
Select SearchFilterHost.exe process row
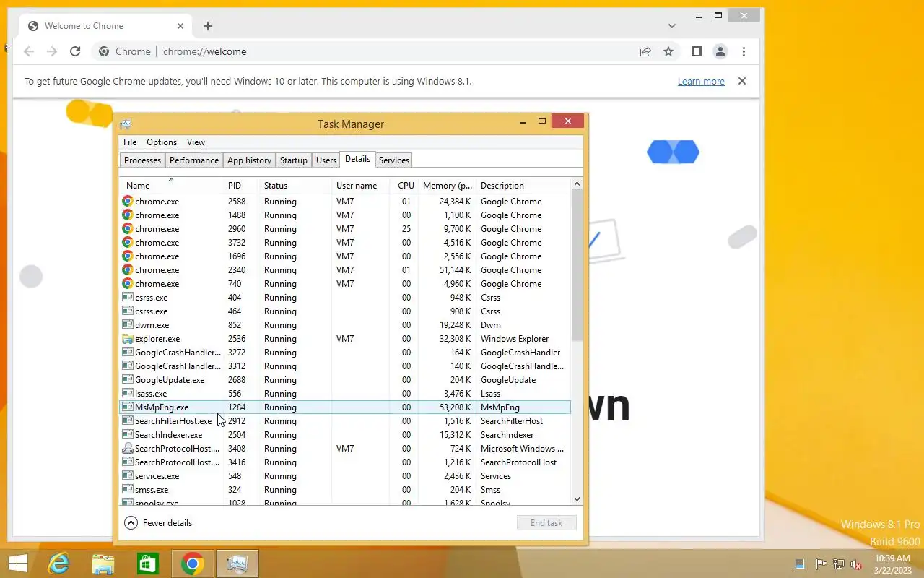[345, 421]
